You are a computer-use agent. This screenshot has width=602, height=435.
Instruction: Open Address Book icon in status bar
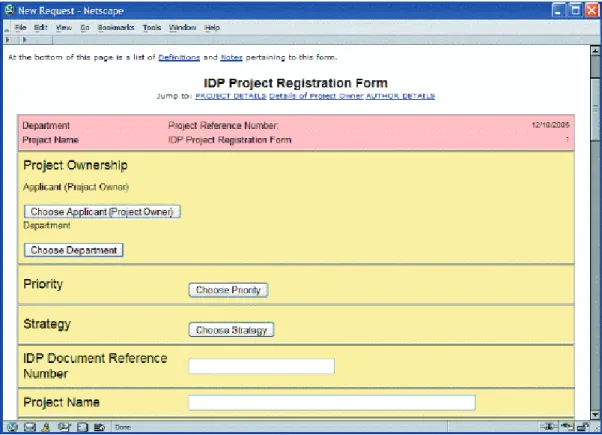tap(83, 427)
